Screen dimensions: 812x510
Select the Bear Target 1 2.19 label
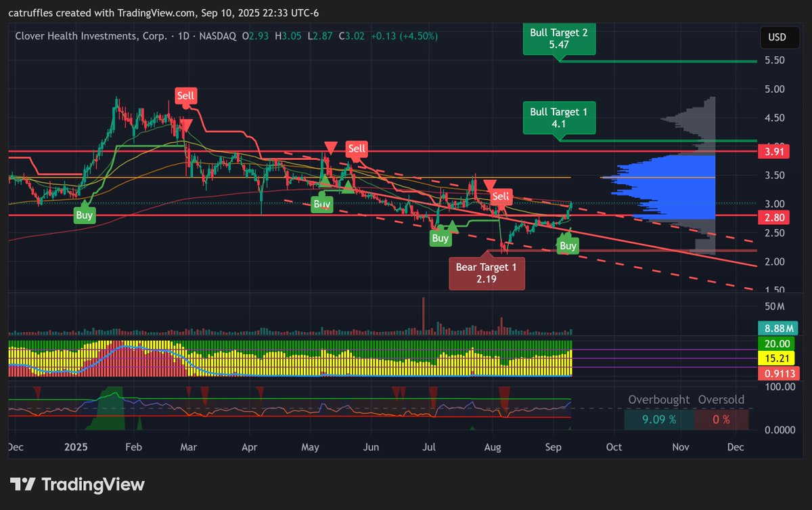click(486, 273)
